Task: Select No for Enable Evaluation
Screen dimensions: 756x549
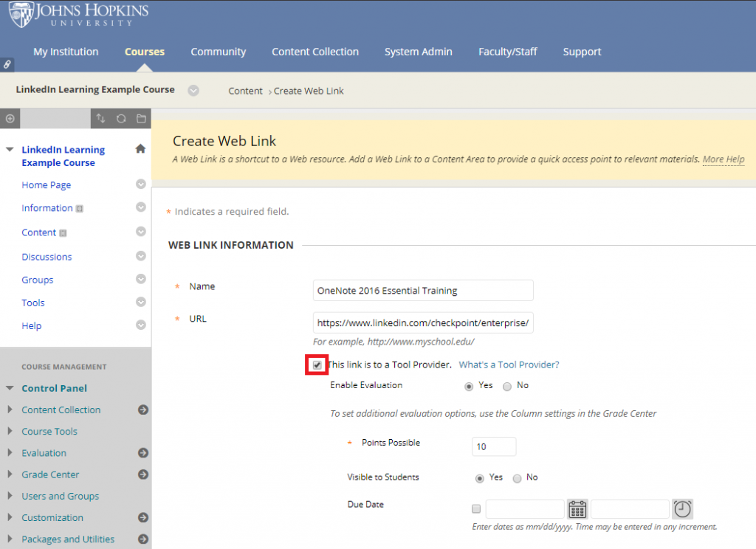Action: click(506, 387)
